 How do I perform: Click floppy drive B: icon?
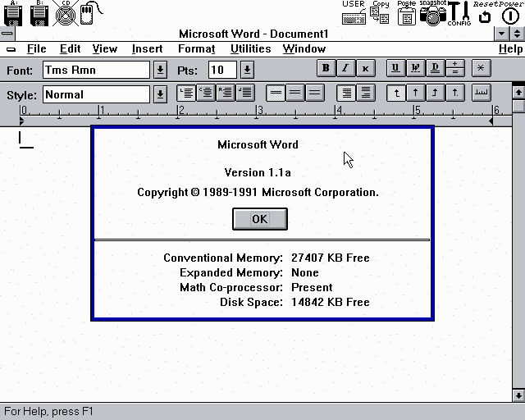tap(39, 13)
